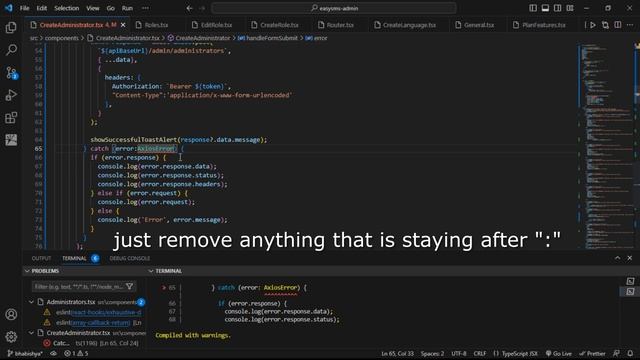Image resolution: width=640 pixels, height=360 pixels.
Task: Select the array-callback-return eslint warning
Action: point(94,322)
